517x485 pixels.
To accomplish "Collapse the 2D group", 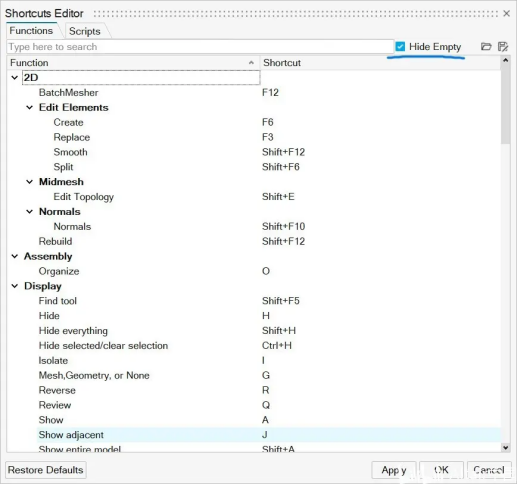I will pos(15,78).
